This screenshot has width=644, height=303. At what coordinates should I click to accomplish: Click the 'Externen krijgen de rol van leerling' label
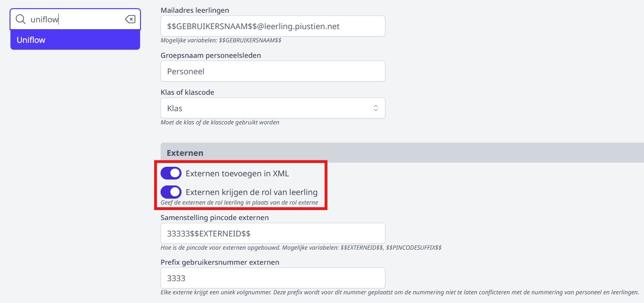(251, 192)
